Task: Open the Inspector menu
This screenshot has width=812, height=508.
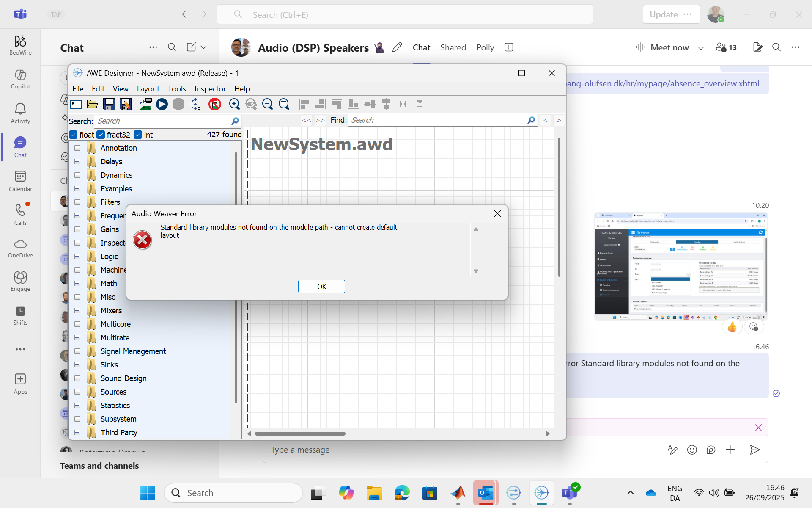Action: tap(210, 89)
